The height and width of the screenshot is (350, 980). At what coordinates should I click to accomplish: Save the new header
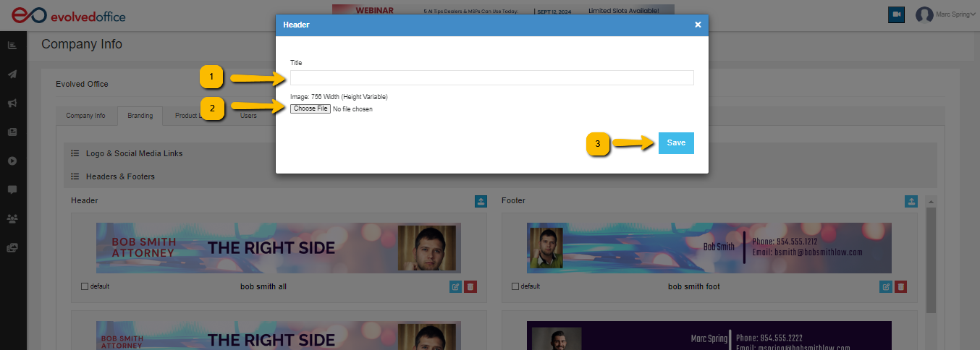pyautogui.click(x=676, y=143)
